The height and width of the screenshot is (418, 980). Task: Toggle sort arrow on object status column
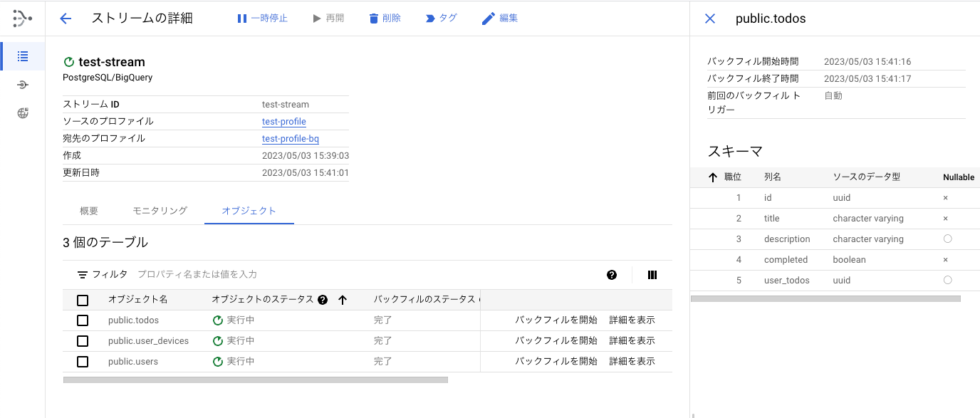(343, 300)
